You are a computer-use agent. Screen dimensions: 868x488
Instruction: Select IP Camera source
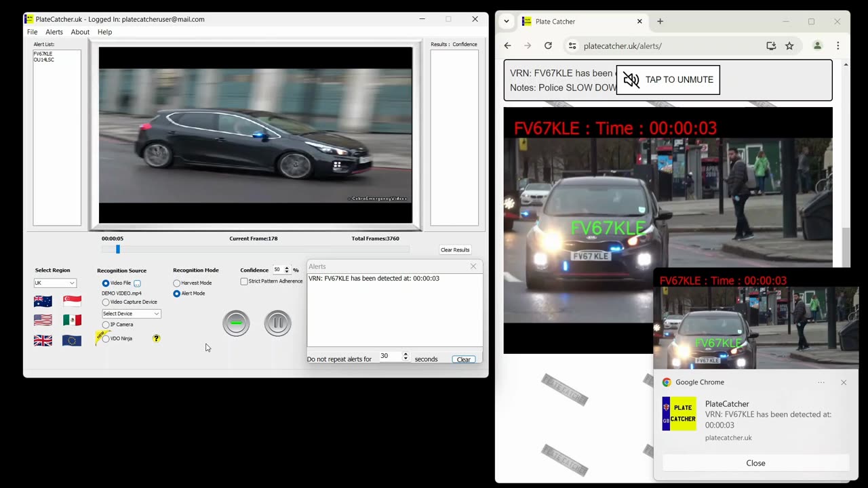[106, 325]
